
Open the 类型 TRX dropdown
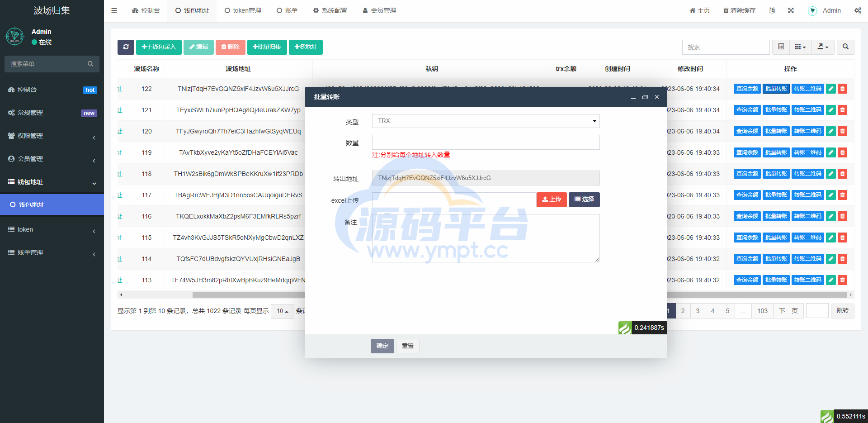pos(486,121)
